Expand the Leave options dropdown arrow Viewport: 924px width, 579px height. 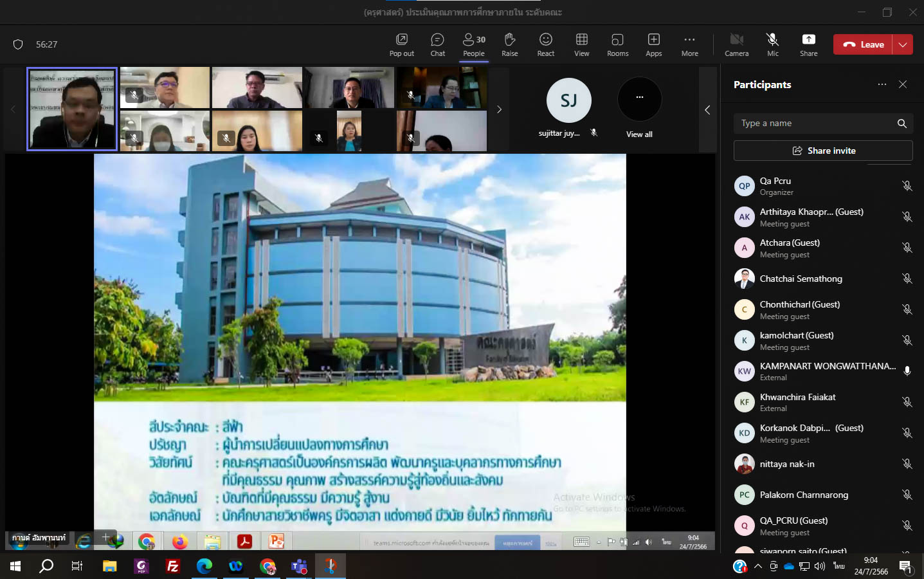pos(903,44)
